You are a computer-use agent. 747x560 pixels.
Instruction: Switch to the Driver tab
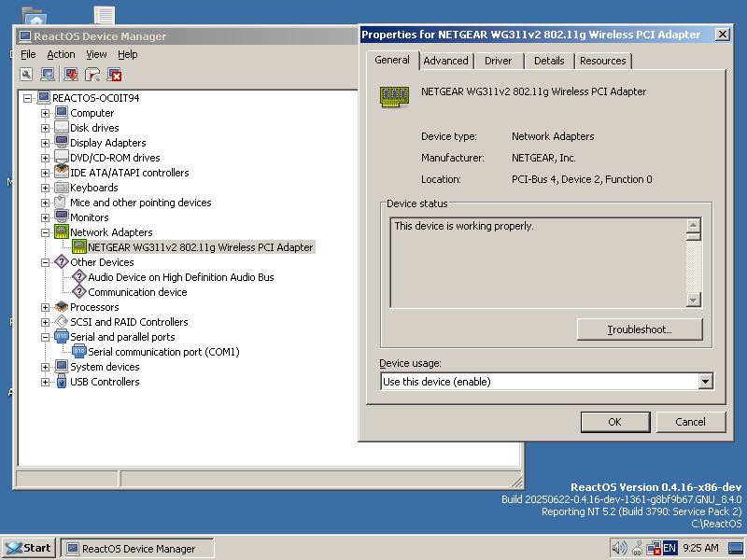click(499, 61)
